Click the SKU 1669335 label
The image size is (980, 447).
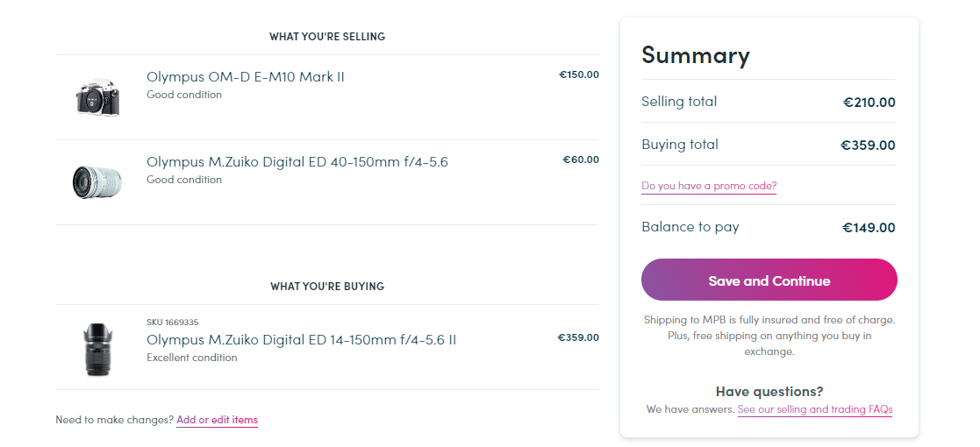[173, 323]
